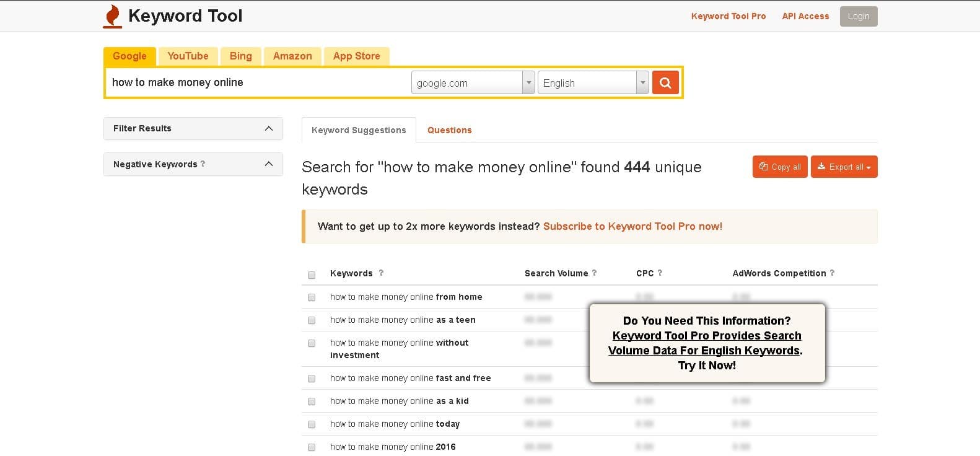The width and height of the screenshot is (980, 456).
Task: Click 'Subscribe to Keyword Tool Pro now!' link
Action: (632, 226)
